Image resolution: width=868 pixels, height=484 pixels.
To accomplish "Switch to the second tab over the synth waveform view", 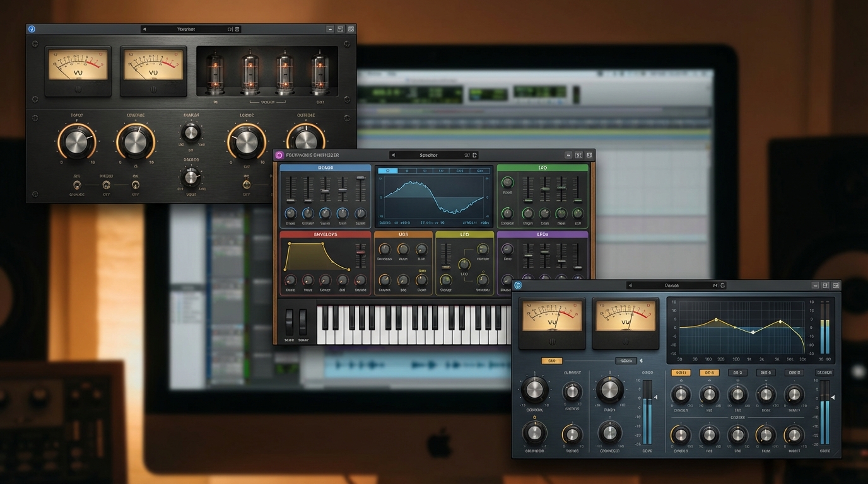I will pyautogui.click(x=407, y=170).
